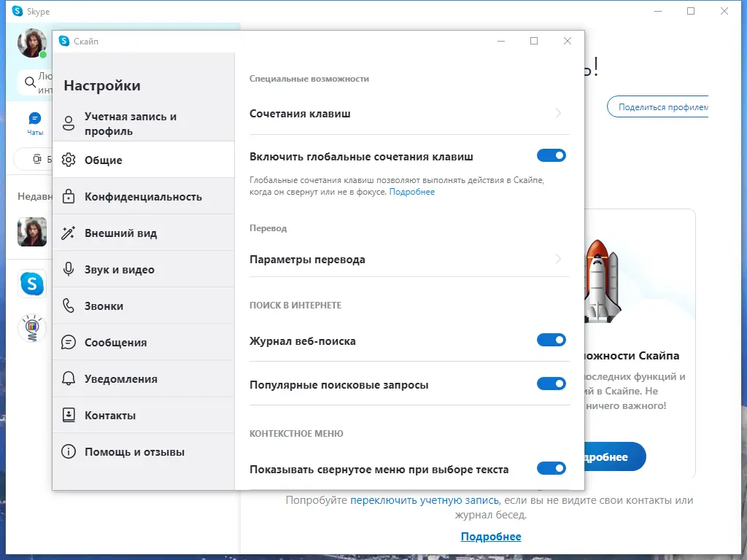Click the search magnifier icon in Skype window
This screenshot has width=747, height=560.
[x=31, y=82]
